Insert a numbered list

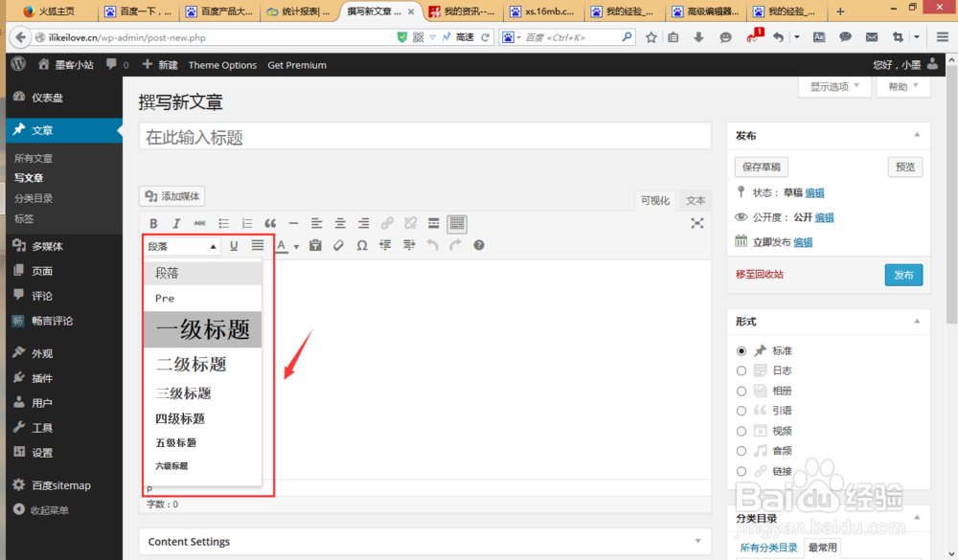[x=246, y=223]
